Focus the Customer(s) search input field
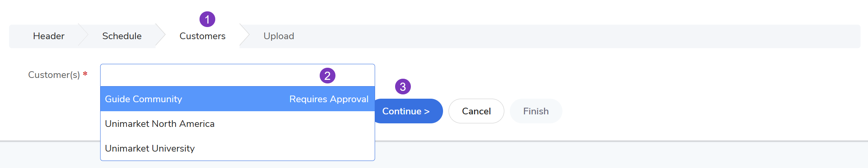Image resolution: width=868 pixels, height=168 pixels. point(208,75)
